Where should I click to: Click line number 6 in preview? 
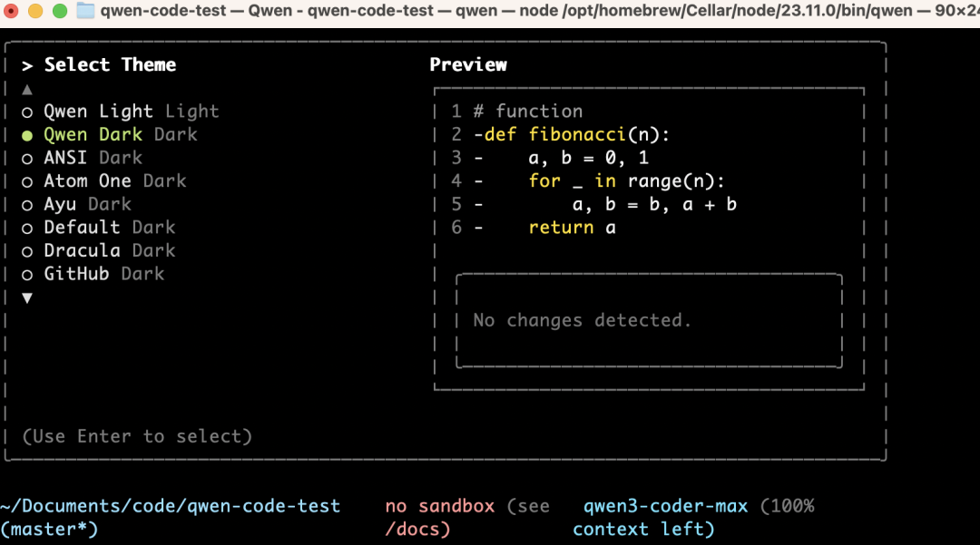[x=456, y=228]
